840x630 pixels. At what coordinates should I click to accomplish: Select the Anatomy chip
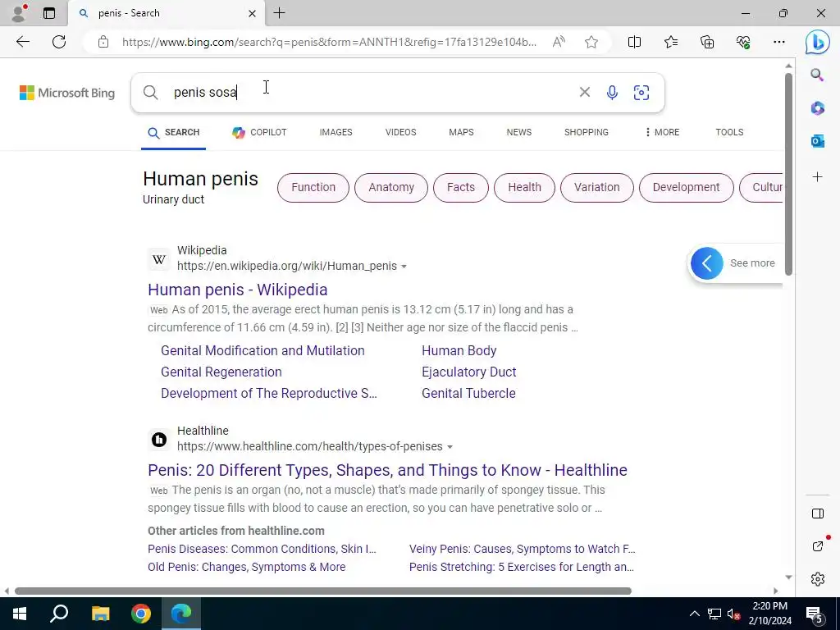(391, 188)
